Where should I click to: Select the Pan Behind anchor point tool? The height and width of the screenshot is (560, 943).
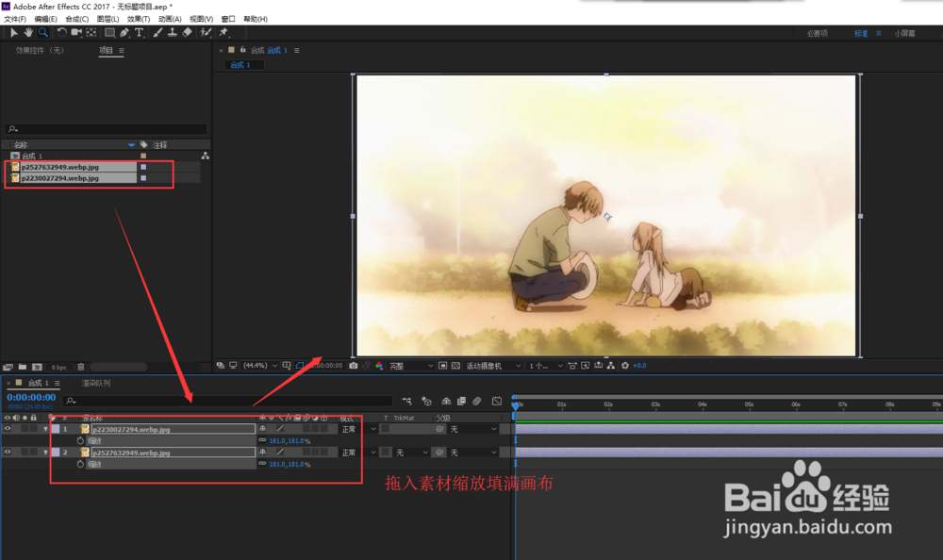[91, 32]
